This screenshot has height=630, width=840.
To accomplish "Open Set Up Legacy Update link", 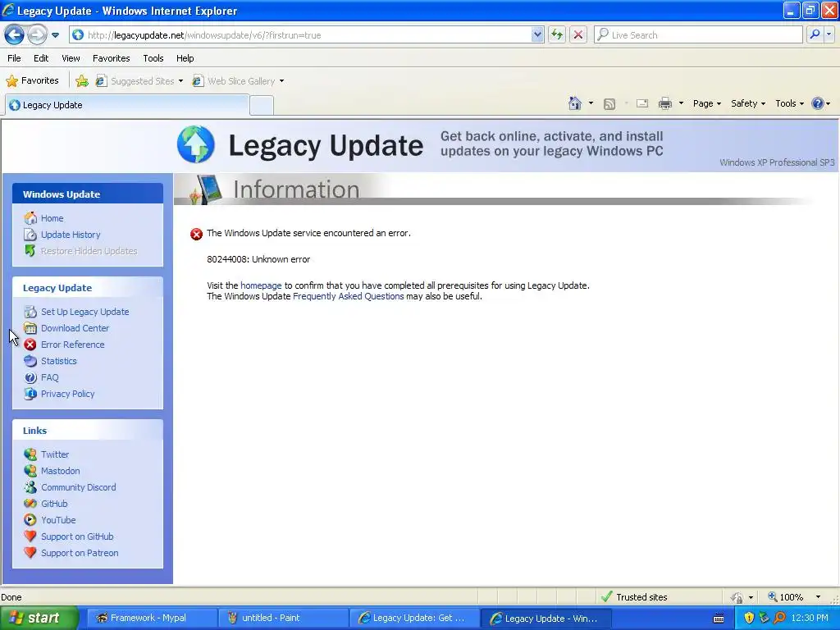I will pyautogui.click(x=85, y=312).
